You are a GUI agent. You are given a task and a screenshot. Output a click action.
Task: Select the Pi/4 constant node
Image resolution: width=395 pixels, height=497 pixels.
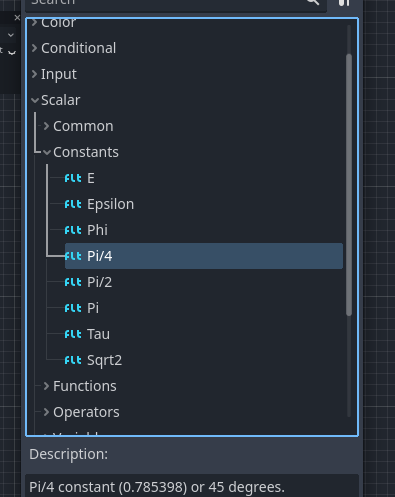[204, 256]
